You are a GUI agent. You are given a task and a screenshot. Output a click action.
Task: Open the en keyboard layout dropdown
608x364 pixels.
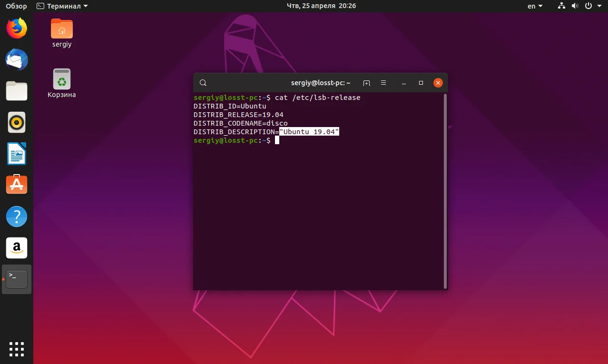tap(535, 6)
